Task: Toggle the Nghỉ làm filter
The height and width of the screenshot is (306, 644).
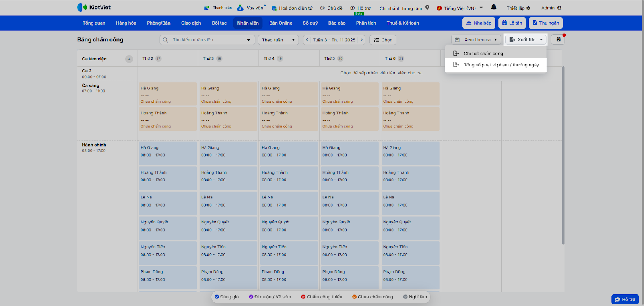Action: point(415,297)
